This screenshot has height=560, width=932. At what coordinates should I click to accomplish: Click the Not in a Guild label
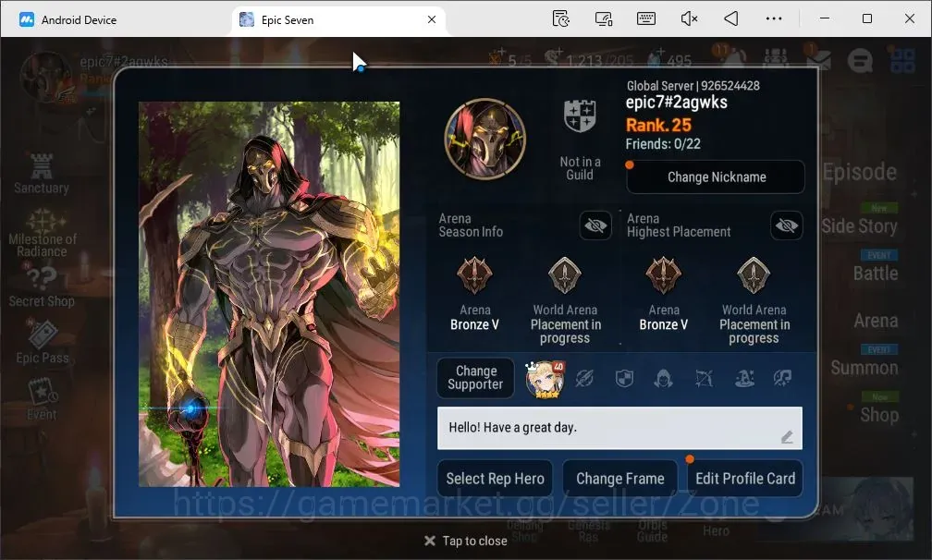(x=580, y=168)
